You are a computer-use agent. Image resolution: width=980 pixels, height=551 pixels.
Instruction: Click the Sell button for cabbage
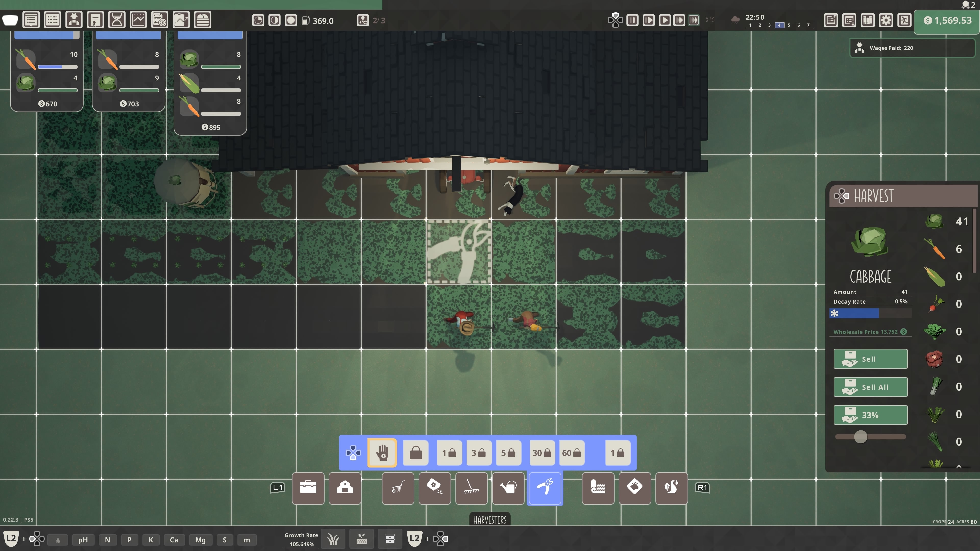(x=871, y=359)
